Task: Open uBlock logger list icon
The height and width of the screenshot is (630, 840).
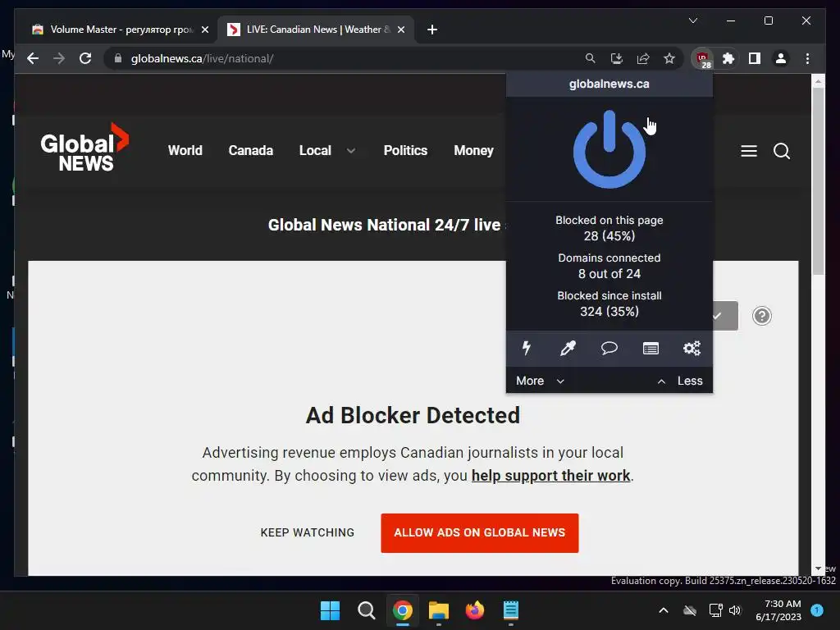Action: click(651, 349)
